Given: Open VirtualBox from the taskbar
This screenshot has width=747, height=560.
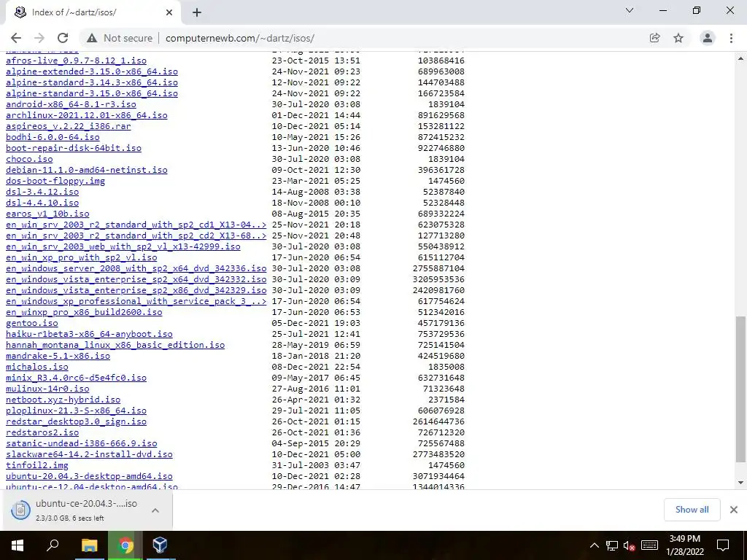Looking at the screenshot, I should click(160, 545).
